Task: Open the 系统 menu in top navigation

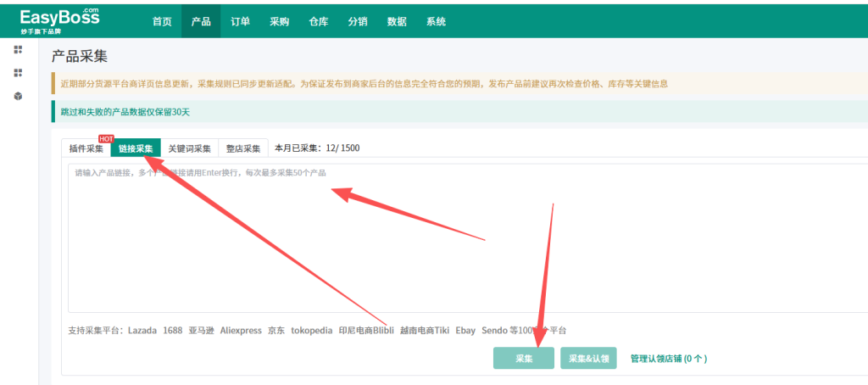Action: 436,21
